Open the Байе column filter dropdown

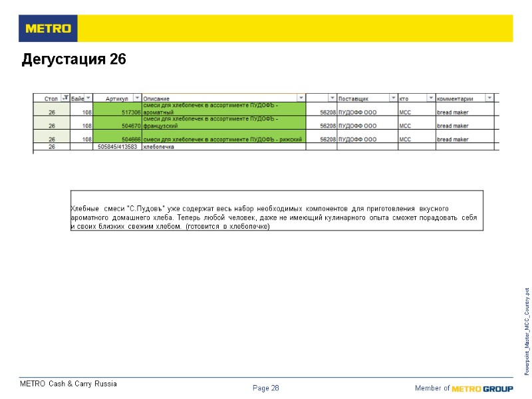coord(88,98)
